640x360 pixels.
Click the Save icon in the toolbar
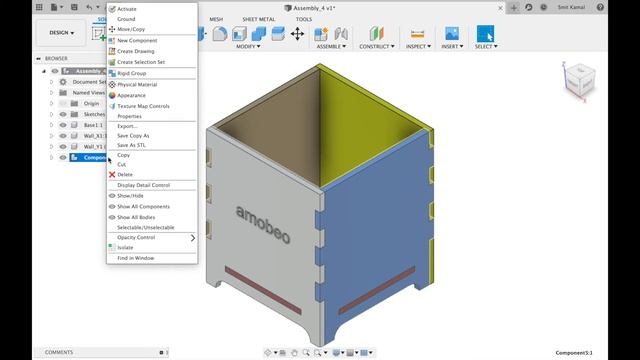[x=74, y=7]
